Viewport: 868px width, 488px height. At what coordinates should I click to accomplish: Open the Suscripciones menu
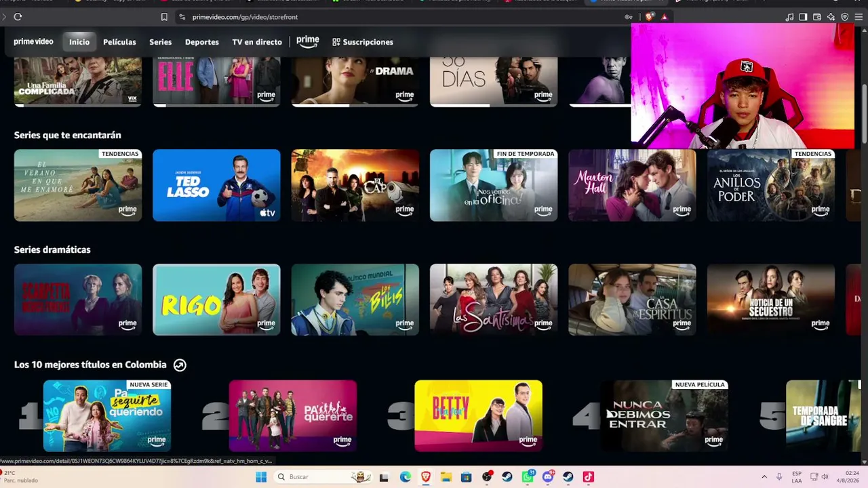[363, 42]
